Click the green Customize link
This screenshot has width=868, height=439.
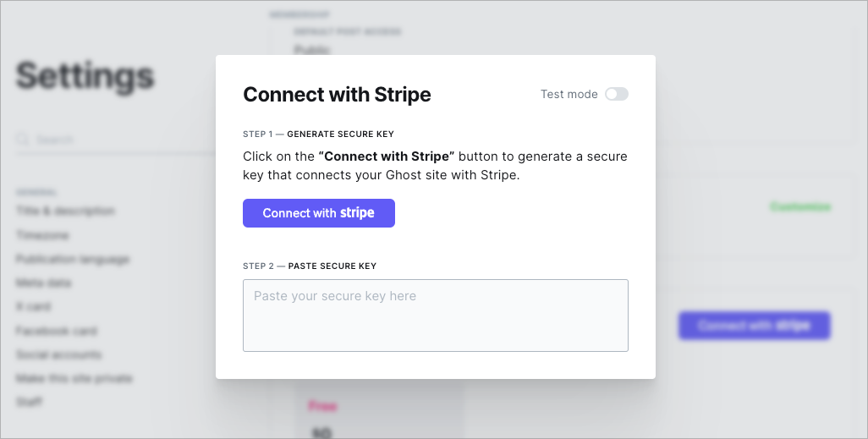tap(801, 206)
